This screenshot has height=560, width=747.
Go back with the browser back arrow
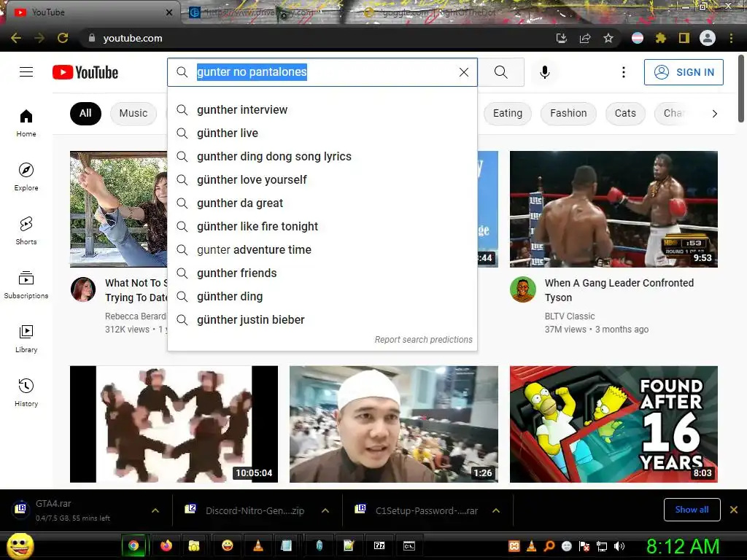(x=16, y=38)
